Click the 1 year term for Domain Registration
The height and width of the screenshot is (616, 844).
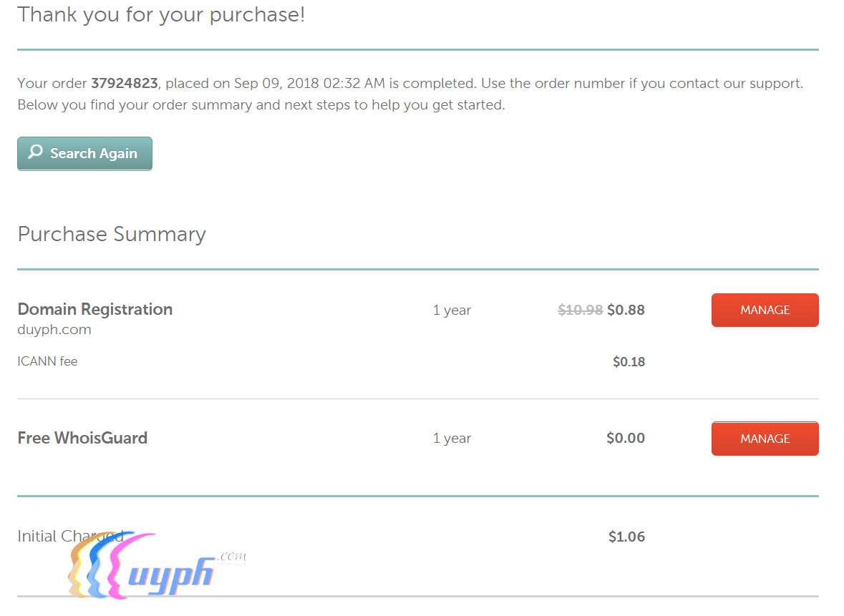click(x=452, y=310)
